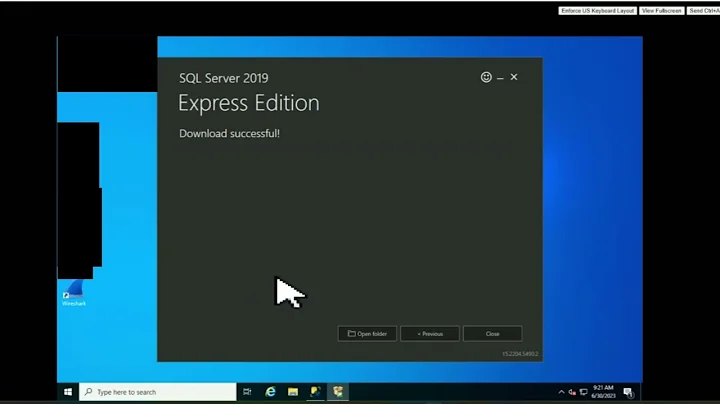The width and height of the screenshot is (720, 404).
Task: Click Enforce US Keyboard Layout button
Action: tap(597, 11)
